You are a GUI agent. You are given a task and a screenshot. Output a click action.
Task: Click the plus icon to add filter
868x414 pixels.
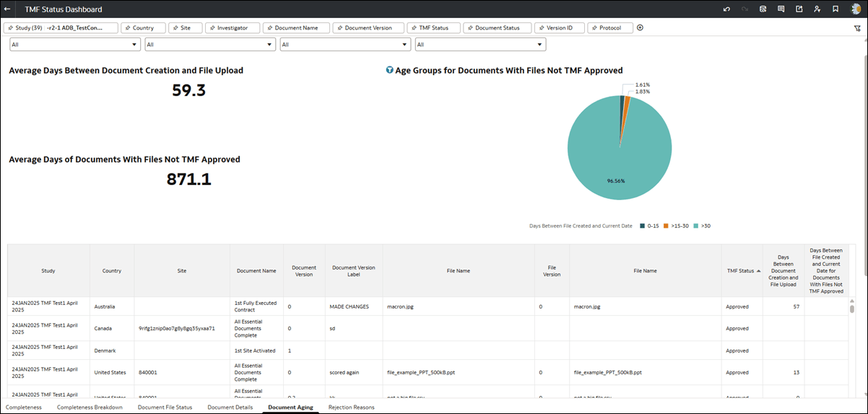coord(640,27)
